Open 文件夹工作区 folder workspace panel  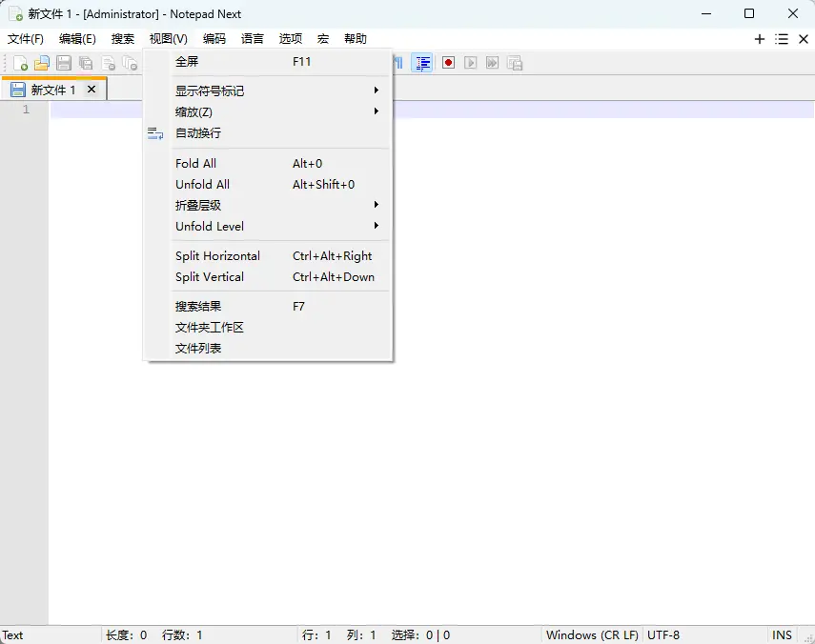pos(268,327)
